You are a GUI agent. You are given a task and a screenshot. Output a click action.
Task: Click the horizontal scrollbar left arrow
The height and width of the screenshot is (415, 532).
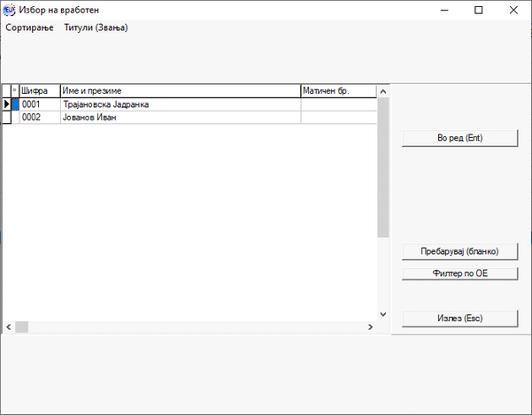9,327
